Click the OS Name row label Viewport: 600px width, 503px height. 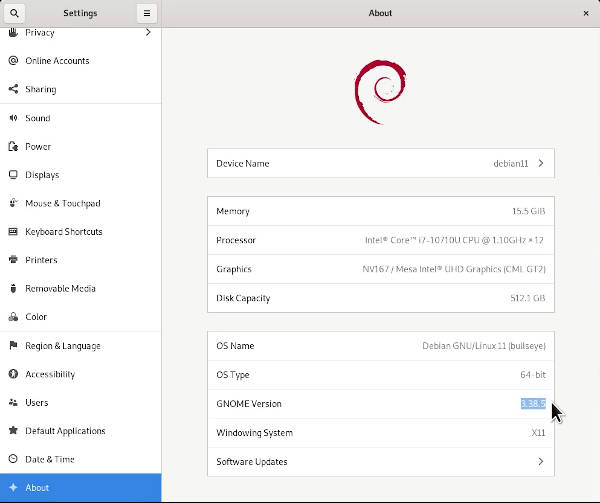point(235,346)
